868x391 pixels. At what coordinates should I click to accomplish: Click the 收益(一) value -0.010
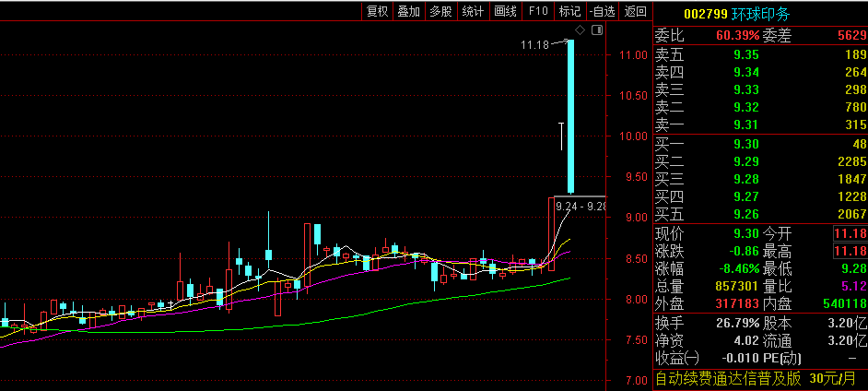tap(741, 359)
